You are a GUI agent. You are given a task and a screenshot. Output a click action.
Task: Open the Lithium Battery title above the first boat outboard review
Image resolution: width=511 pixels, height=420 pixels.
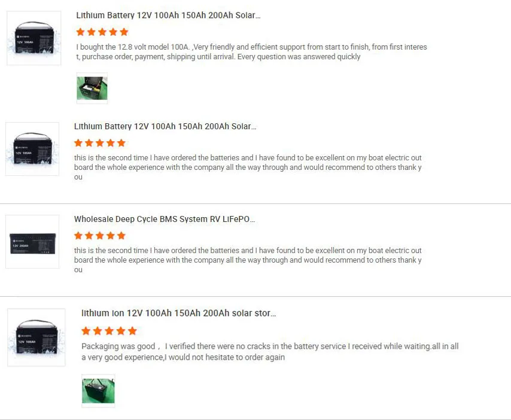(165, 126)
